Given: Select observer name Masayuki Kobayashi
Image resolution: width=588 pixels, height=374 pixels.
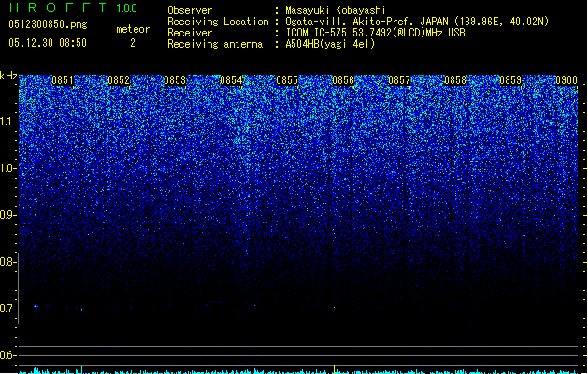Looking at the screenshot, I should coord(336,10).
